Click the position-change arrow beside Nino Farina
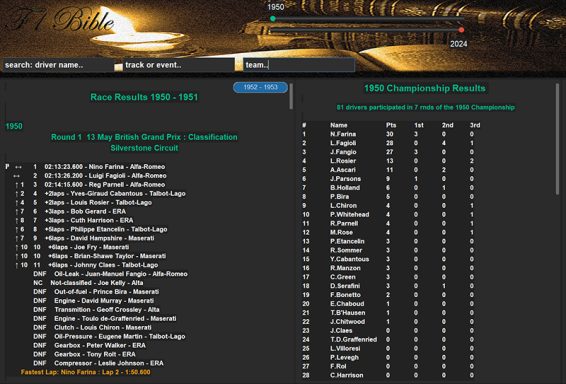The height and width of the screenshot is (384, 566). coord(18,167)
